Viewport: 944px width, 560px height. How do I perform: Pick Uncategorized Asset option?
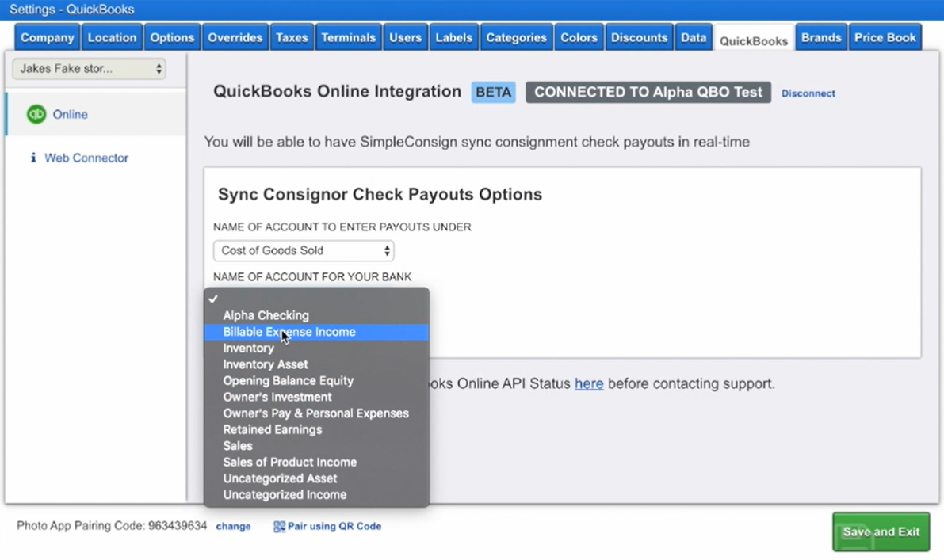317,478
